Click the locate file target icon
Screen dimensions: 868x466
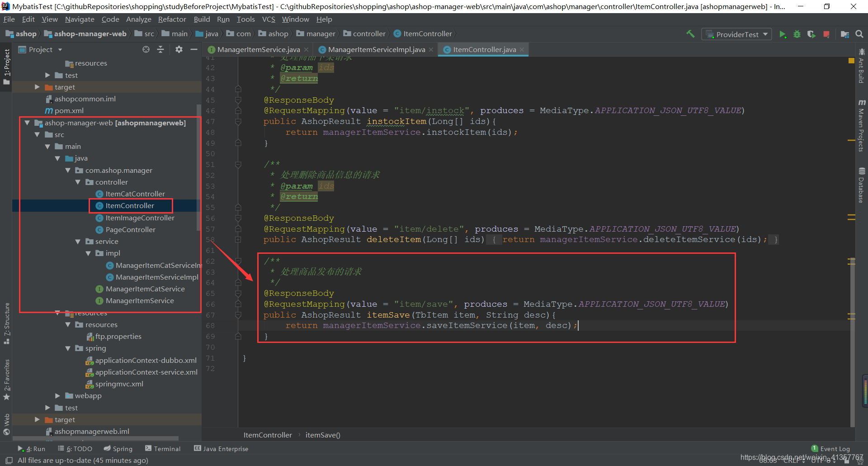[x=146, y=49]
